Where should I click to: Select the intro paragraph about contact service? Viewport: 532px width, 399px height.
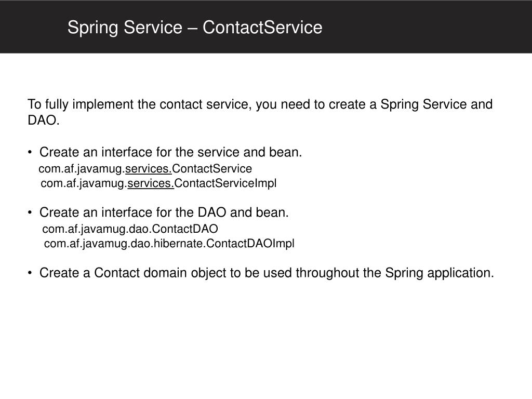click(260, 112)
